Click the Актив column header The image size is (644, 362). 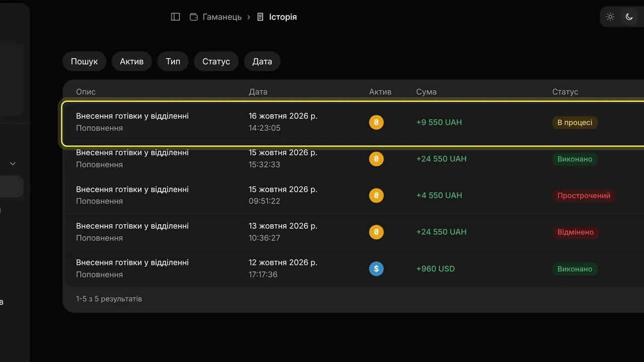coord(380,92)
